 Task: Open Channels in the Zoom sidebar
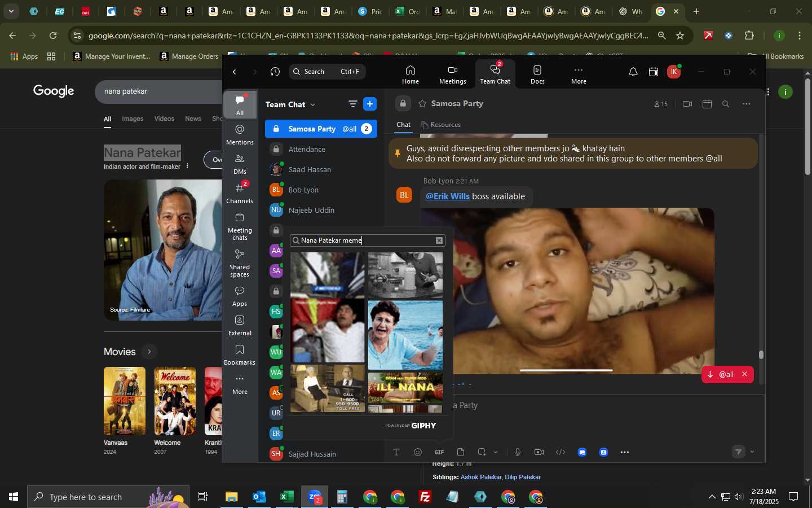point(240,194)
